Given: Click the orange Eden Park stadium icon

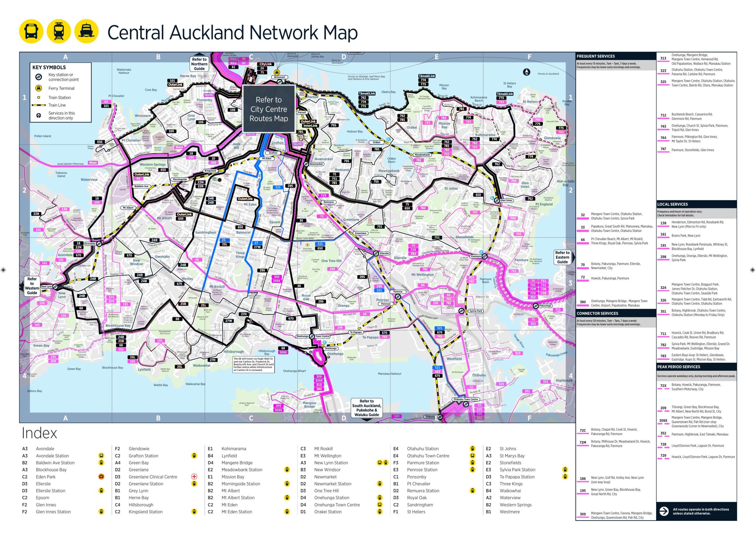Looking at the screenshot, I should 101,477.
